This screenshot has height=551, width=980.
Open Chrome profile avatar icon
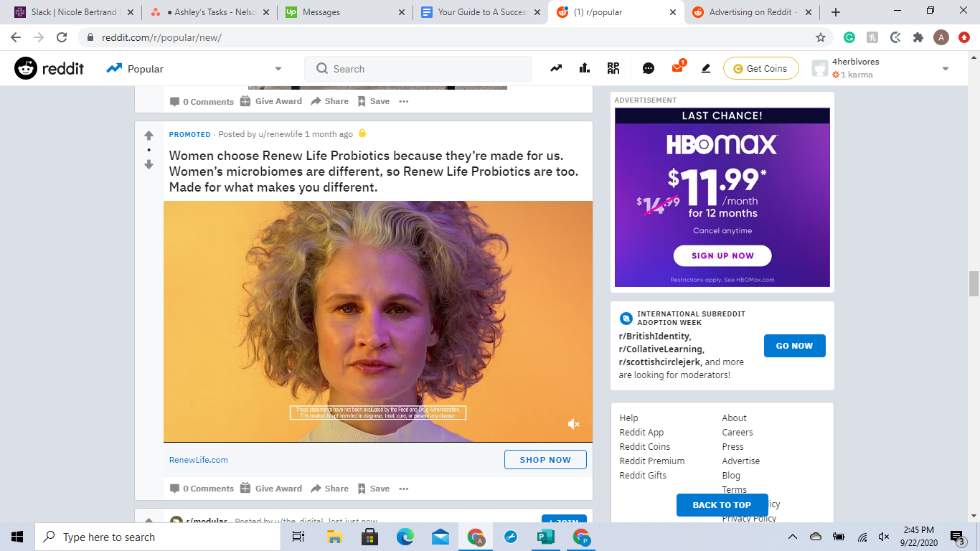point(941,37)
